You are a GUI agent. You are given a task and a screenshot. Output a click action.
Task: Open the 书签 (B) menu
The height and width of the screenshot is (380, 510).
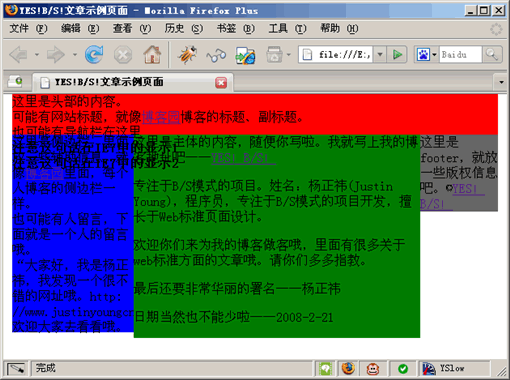236,29
